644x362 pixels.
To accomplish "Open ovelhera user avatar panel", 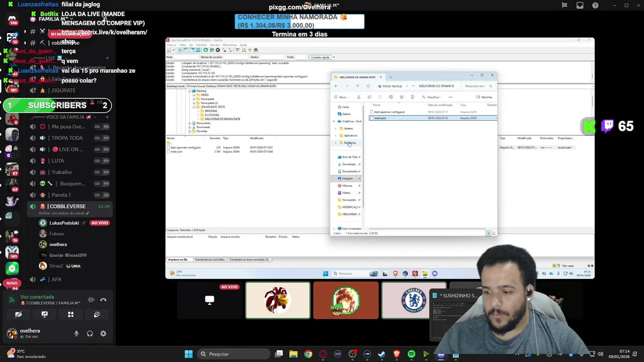I will (11, 333).
